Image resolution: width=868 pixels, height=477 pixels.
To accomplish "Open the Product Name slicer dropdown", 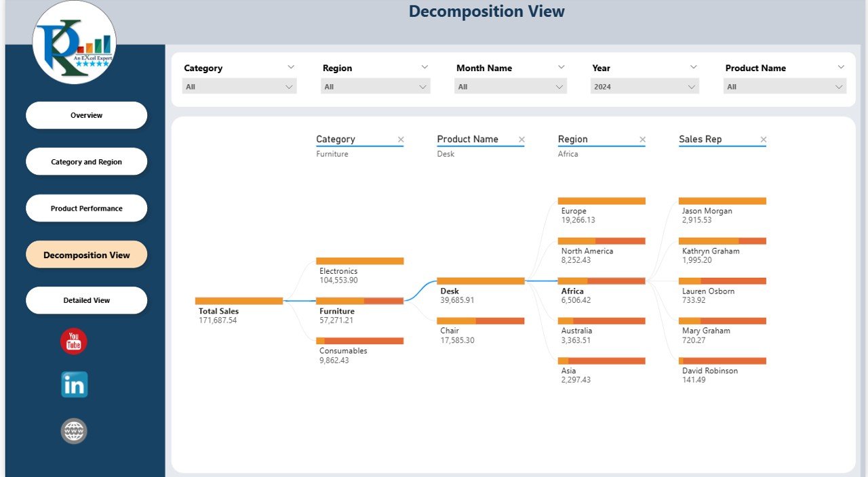I will [785, 87].
